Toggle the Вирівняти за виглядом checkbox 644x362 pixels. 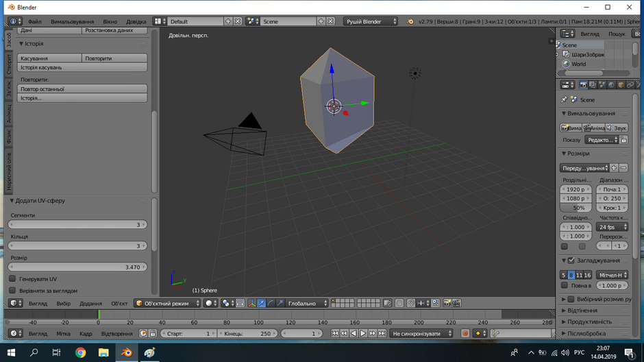click(12, 291)
